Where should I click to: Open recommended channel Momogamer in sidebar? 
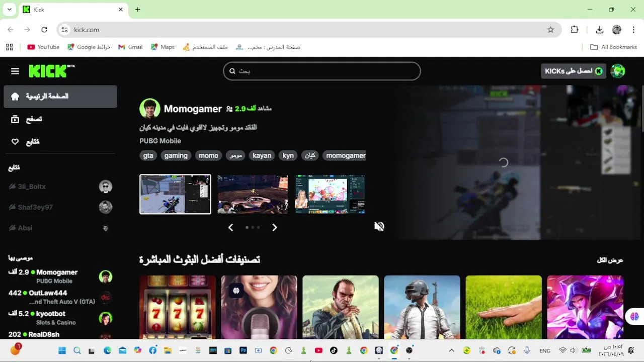pos(60,277)
